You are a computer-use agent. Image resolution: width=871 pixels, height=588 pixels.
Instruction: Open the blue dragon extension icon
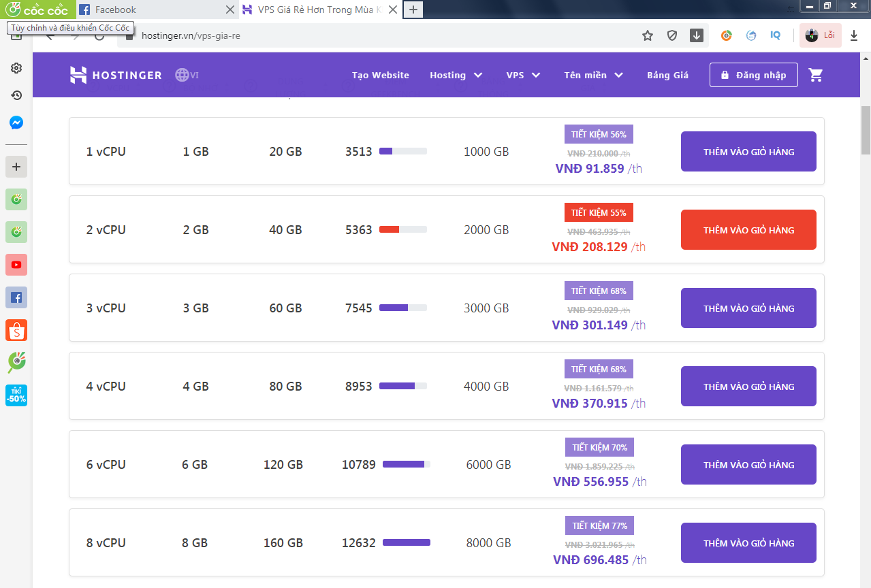pos(751,35)
